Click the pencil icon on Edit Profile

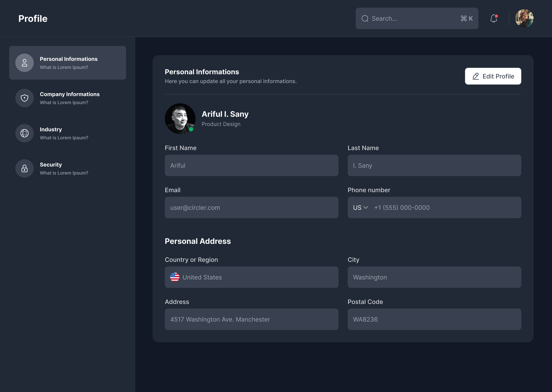475,76
